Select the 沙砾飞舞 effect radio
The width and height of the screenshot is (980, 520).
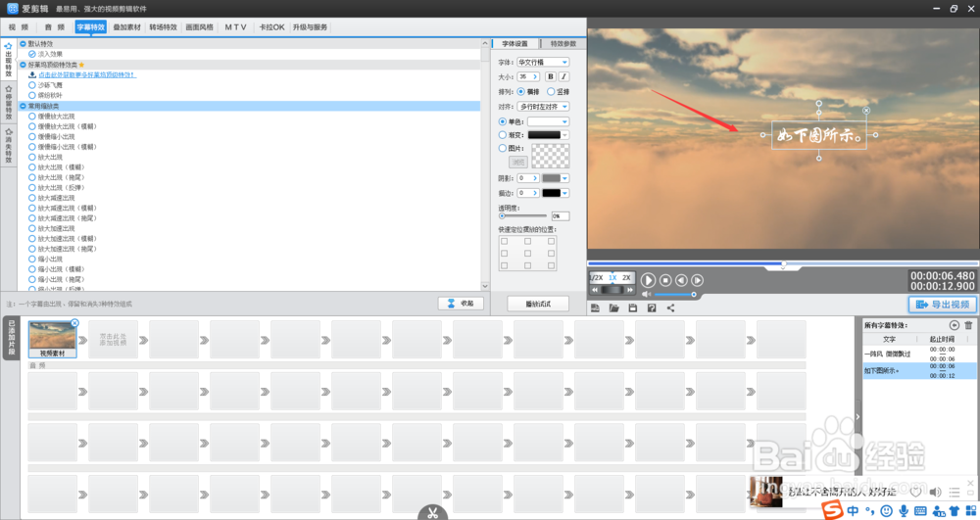(x=32, y=85)
